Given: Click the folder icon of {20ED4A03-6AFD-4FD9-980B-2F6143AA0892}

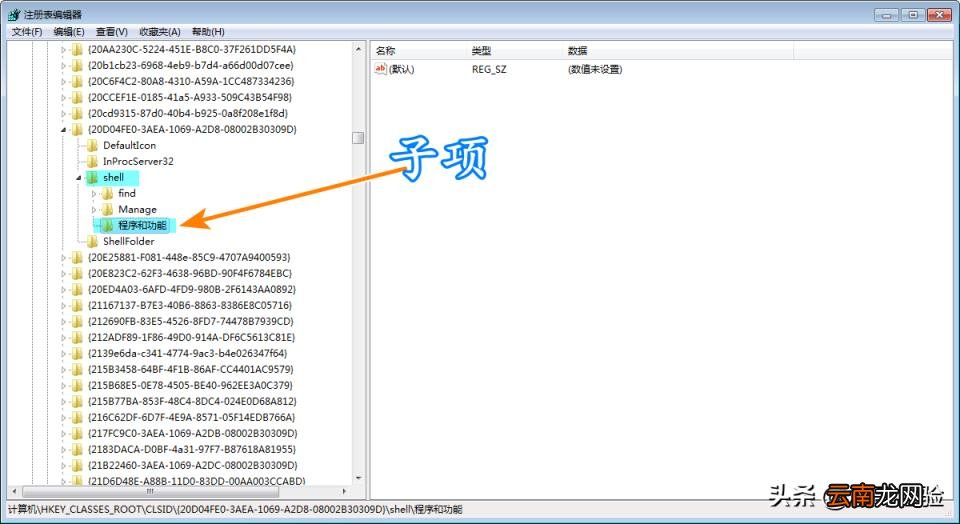Looking at the screenshot, I should [77, 290].
